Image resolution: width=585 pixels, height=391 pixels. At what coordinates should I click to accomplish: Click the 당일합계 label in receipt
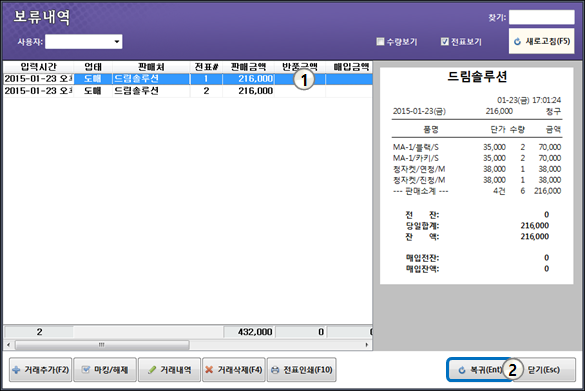422,225
